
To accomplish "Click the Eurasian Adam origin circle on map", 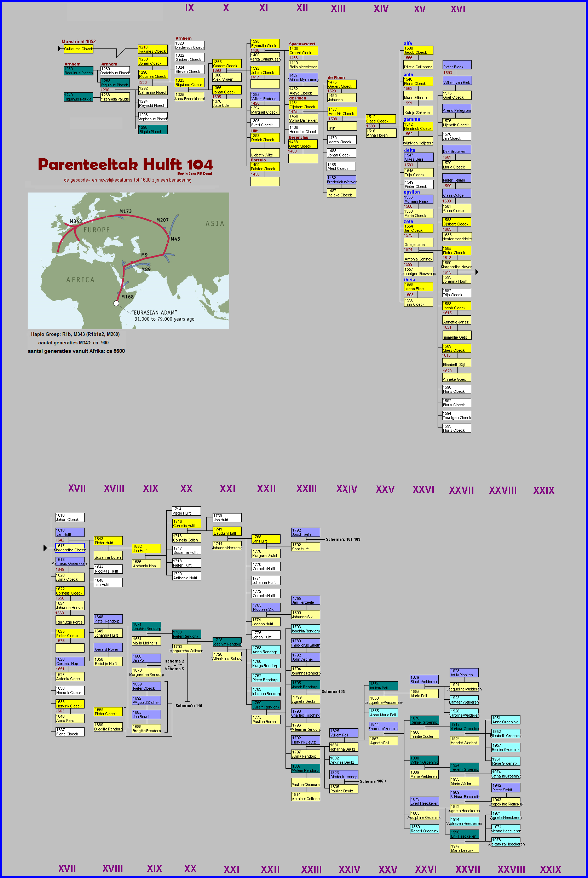I will coord(116,303).
